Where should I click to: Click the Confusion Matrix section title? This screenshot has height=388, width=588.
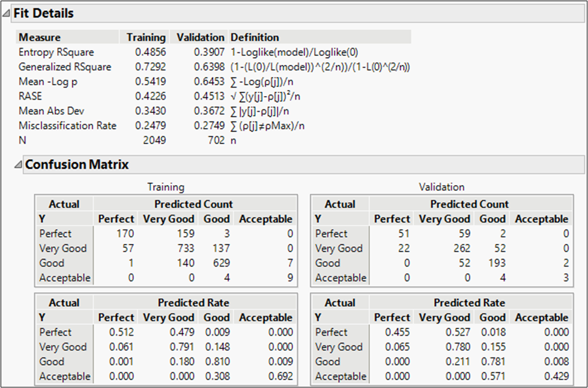76,165
